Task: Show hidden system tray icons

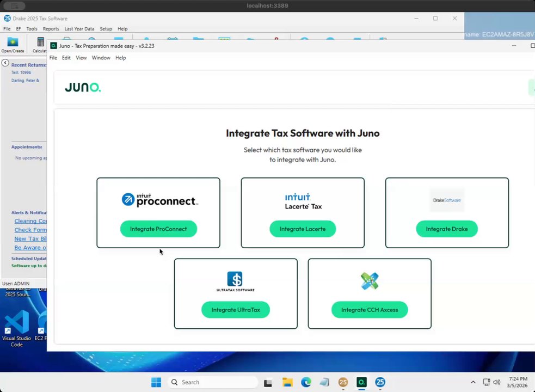Action: click(473, 382)
